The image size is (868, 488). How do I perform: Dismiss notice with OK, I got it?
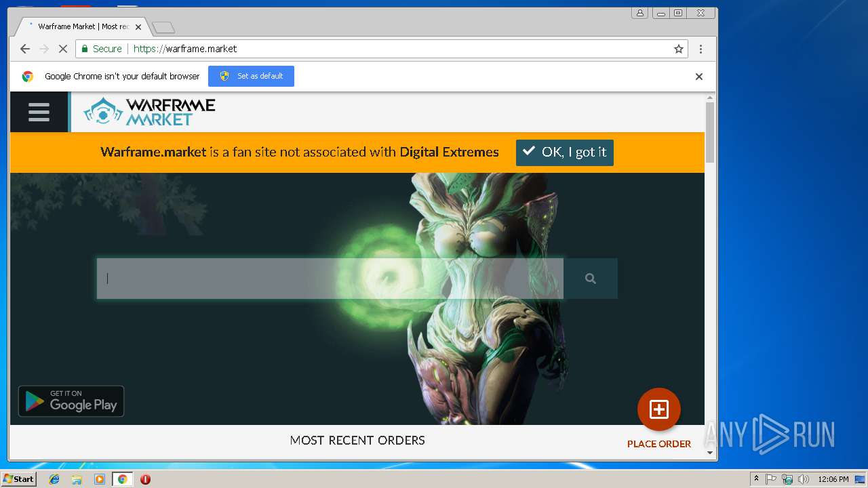click(x=565, y=152)
